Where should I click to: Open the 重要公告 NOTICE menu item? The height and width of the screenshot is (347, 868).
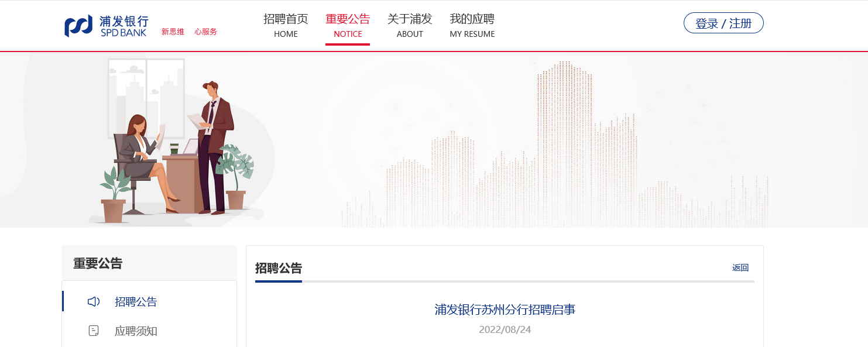tap(348, 26)
